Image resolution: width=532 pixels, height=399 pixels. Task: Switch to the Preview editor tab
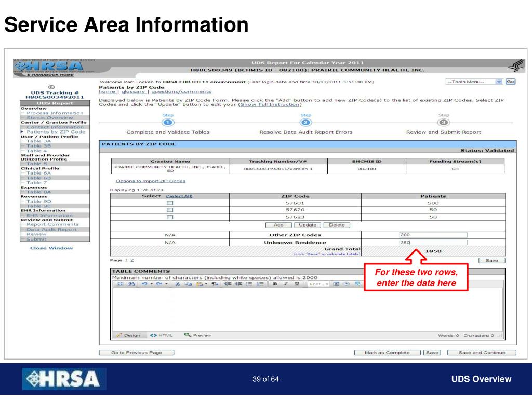click(197, 335)
